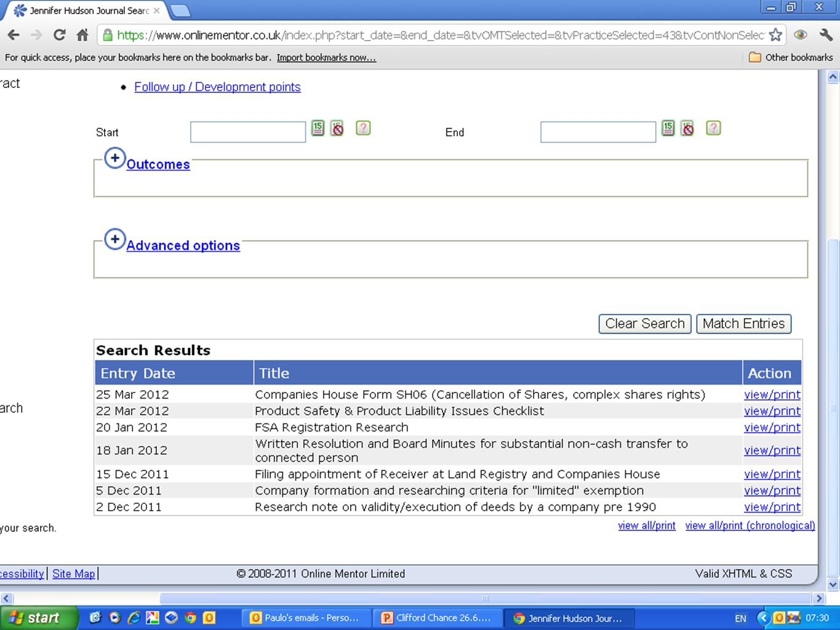The width and height of the screenshot is (840, 630).
Task: View/print the FSA Registration Research entry
Action: pos(772,428)
